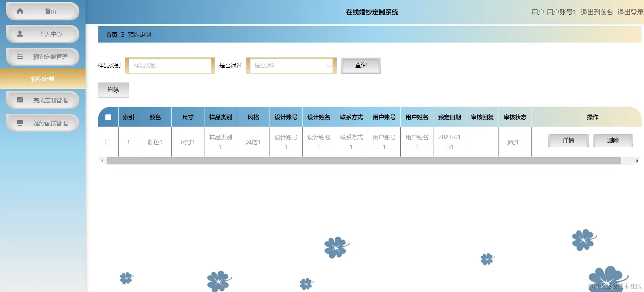Click the 在线婚纱定制系统 title
The width and height of the screenshot is (644, 292).
372,12
